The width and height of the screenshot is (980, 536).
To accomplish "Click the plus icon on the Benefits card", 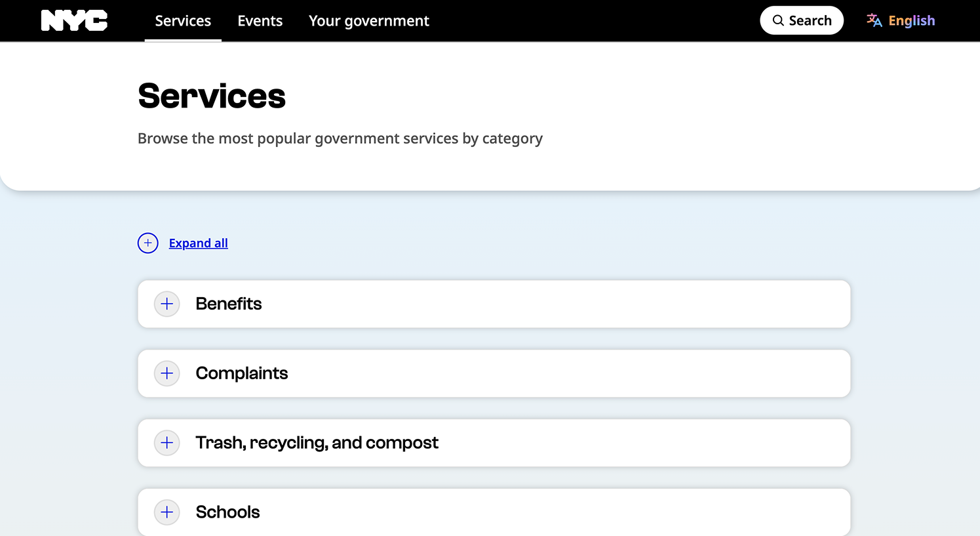I will coord(167,304).
